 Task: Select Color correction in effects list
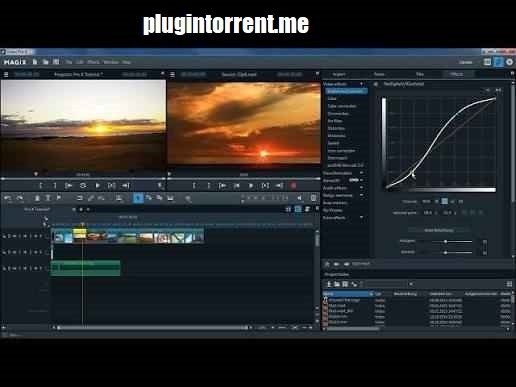tap(342, 106)
